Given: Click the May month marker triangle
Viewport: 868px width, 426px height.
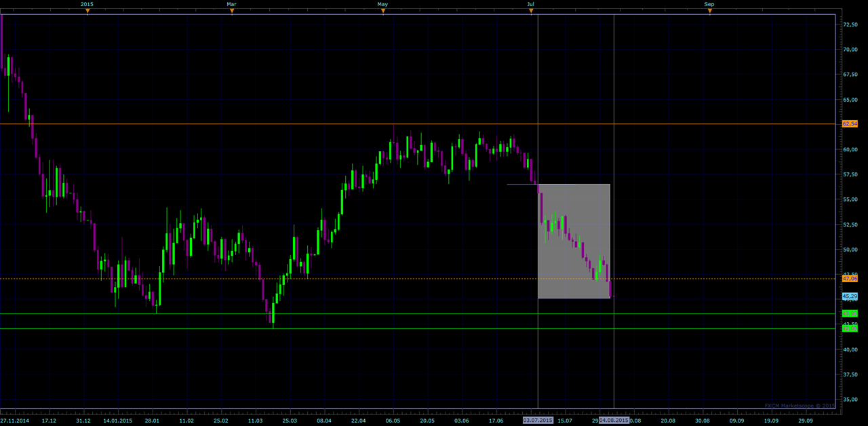Looking at the screenshot, I should pos(383,10).
